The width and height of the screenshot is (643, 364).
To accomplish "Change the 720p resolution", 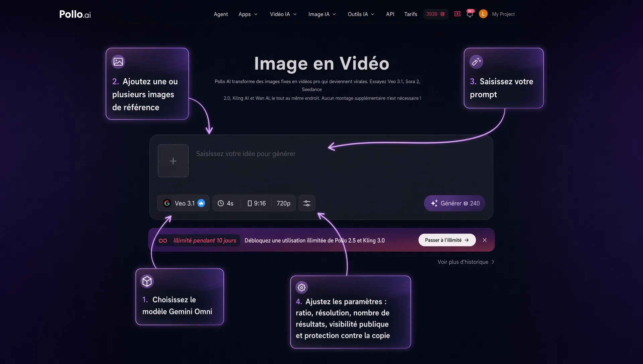I will pos(283,203).
